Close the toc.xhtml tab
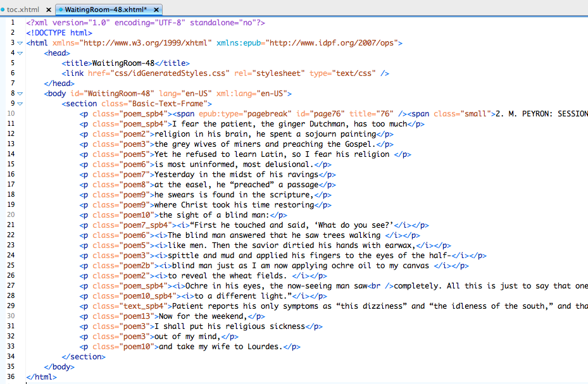This screenshot has height=384, width=588. pos(48,9)
